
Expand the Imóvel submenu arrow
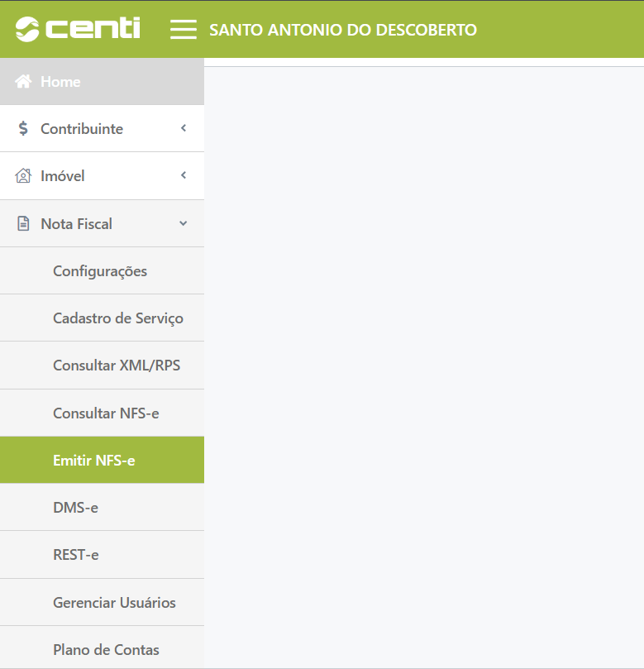point(184,175)
